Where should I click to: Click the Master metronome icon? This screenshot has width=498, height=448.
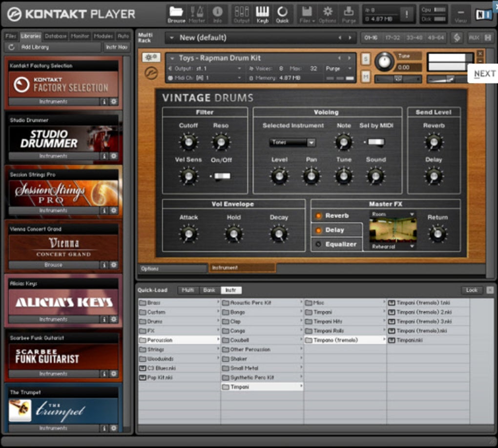pyautogui.click(x=197, y=14)
